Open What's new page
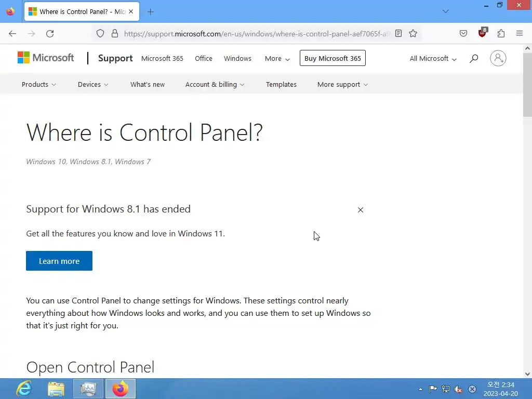532x399 pixels. point(148,85)
